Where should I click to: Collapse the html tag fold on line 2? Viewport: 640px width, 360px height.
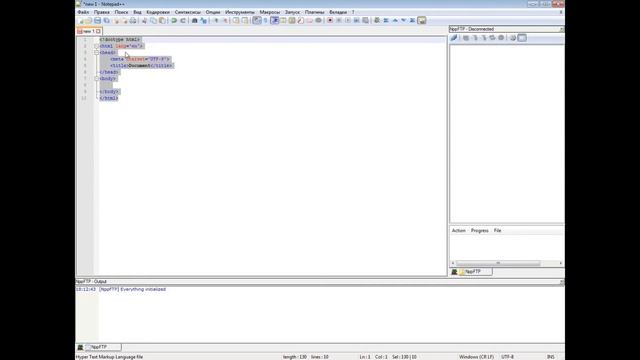pos(96,46)
